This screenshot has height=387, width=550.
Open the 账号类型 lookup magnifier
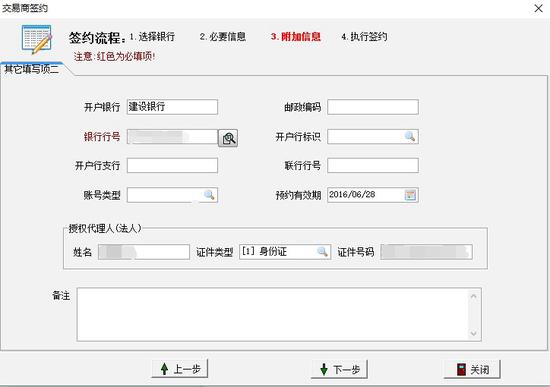click(209, 195)
